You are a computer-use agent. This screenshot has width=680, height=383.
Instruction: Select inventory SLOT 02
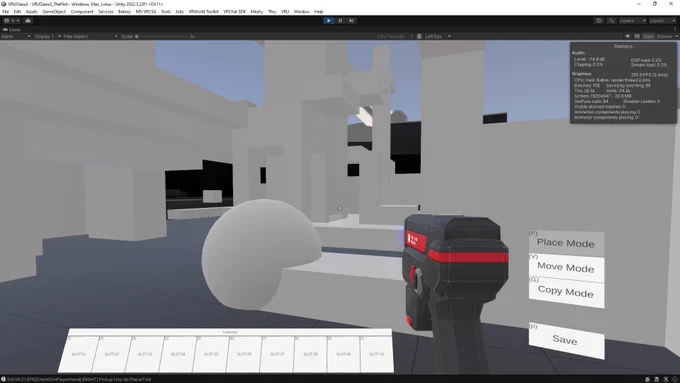click(x=112, y=354)
